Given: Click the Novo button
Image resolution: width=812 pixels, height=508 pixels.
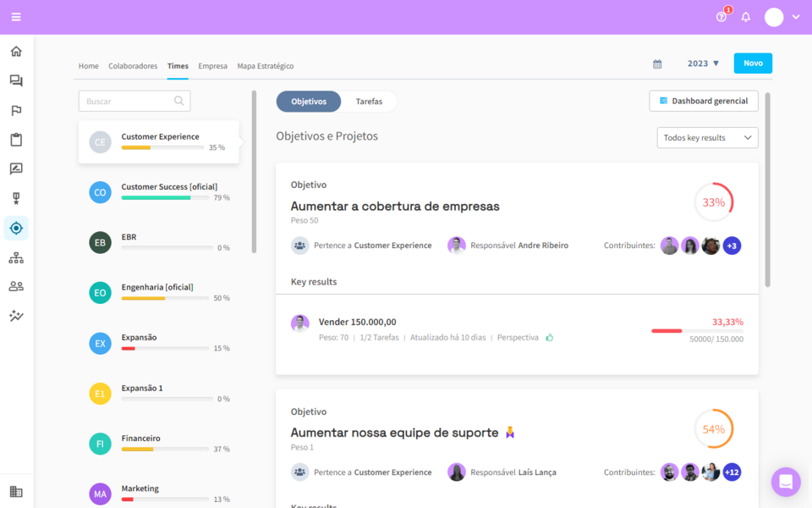Looking at the screenshot, I should tap(753, 63).
